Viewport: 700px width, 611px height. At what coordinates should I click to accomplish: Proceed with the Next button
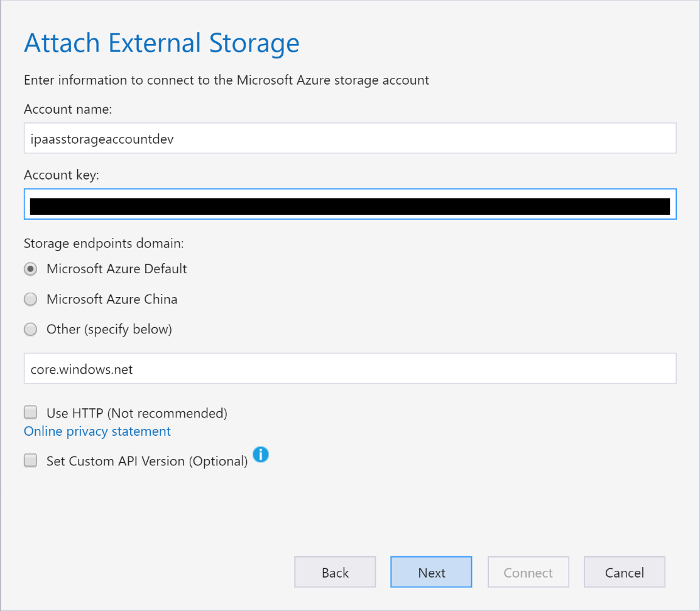pos(431,572)
